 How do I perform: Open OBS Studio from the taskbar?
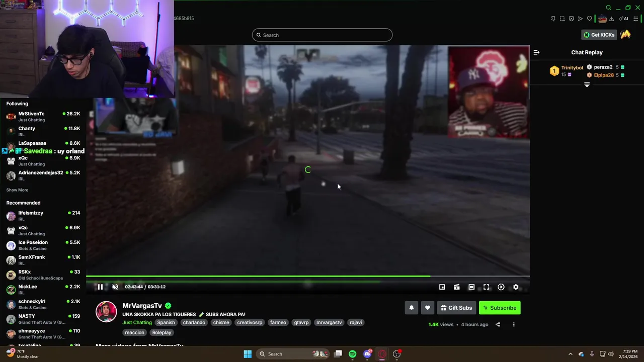tap(396, 354)
